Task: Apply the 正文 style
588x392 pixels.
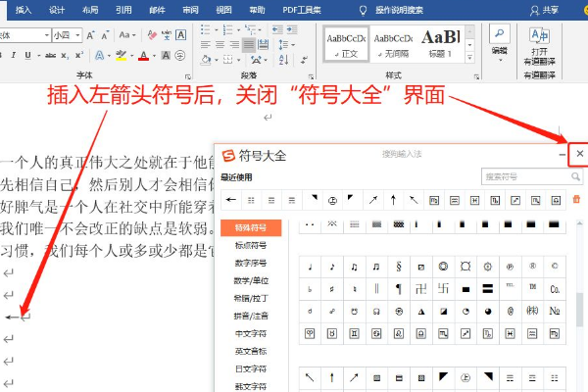Action: coord(346,44)
